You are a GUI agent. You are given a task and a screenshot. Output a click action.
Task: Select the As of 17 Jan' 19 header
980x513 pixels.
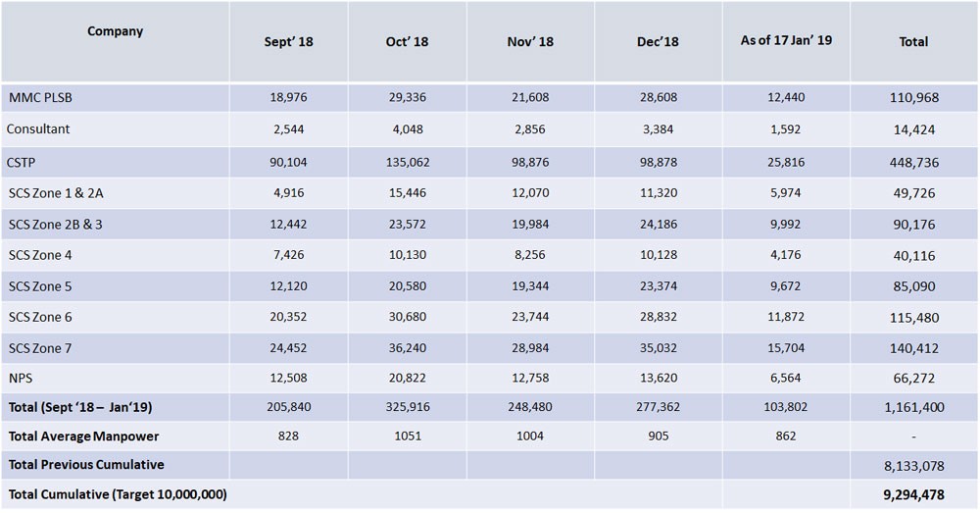pyautogui.click(x=787, y=41)
